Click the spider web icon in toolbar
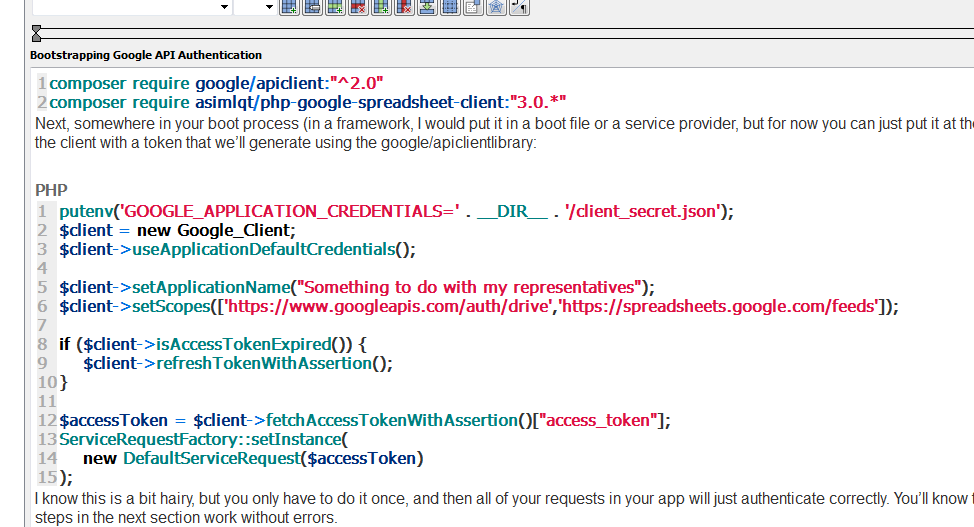Screen dimensions: 974x527 pyautogui.click(x=495, y=7)
